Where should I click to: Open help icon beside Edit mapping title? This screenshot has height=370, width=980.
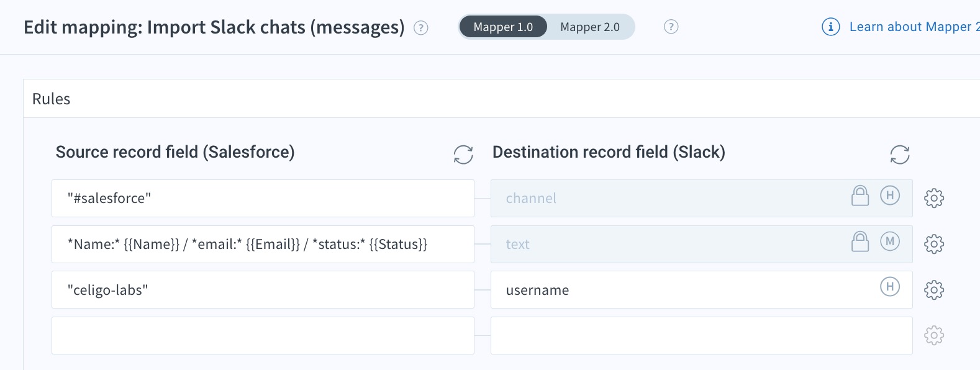421,28
